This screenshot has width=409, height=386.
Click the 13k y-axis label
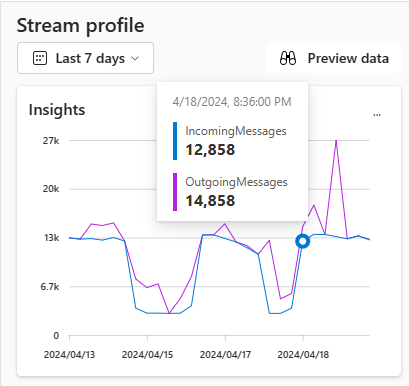[51, 238]
